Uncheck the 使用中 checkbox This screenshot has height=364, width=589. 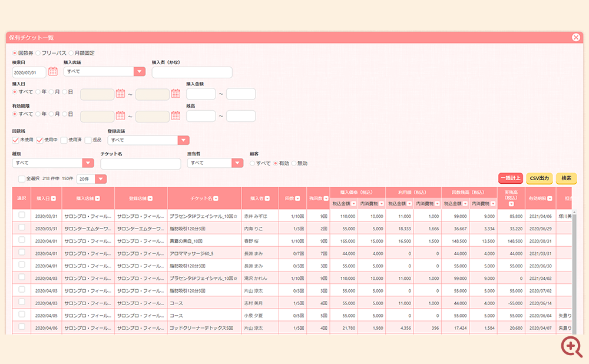pyautogui.click(x=39, y=140)
